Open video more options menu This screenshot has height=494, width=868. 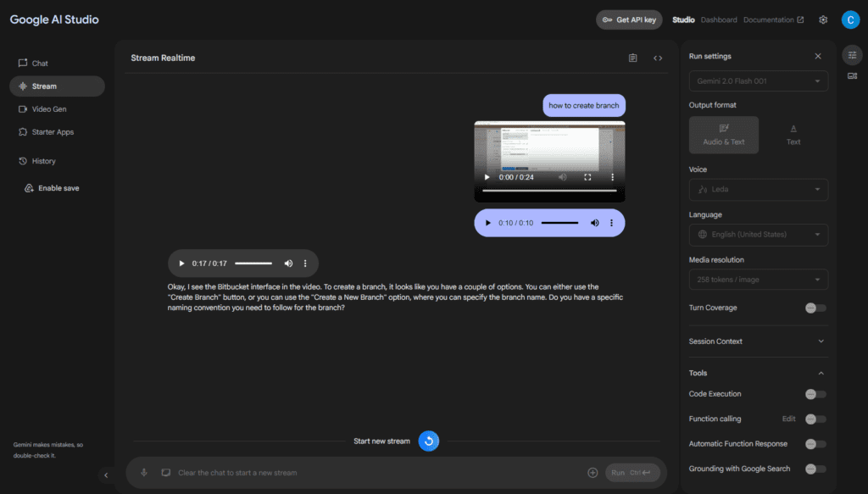[x=612, y=178]
